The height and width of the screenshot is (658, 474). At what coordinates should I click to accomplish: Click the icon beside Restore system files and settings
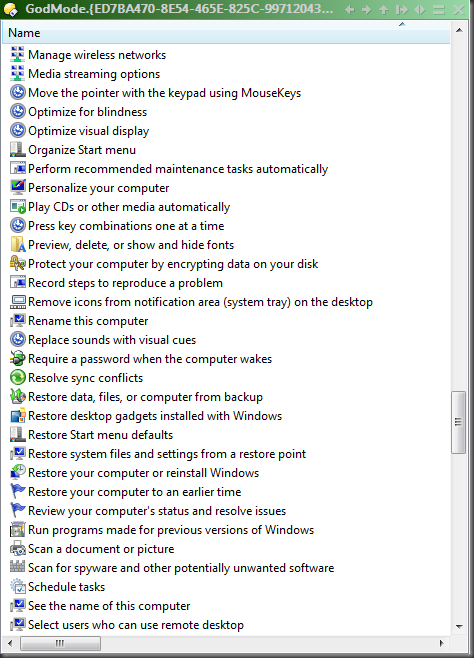[x=18, y=454]
